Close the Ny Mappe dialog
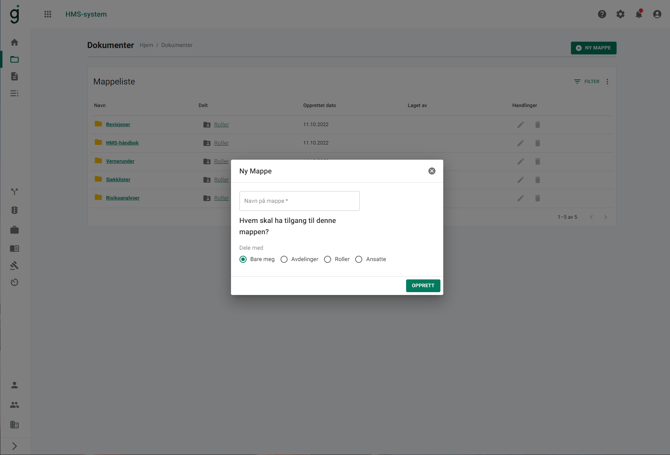Image resolution: width=670 pixels, height=455 pixels. tap(432, 171)
